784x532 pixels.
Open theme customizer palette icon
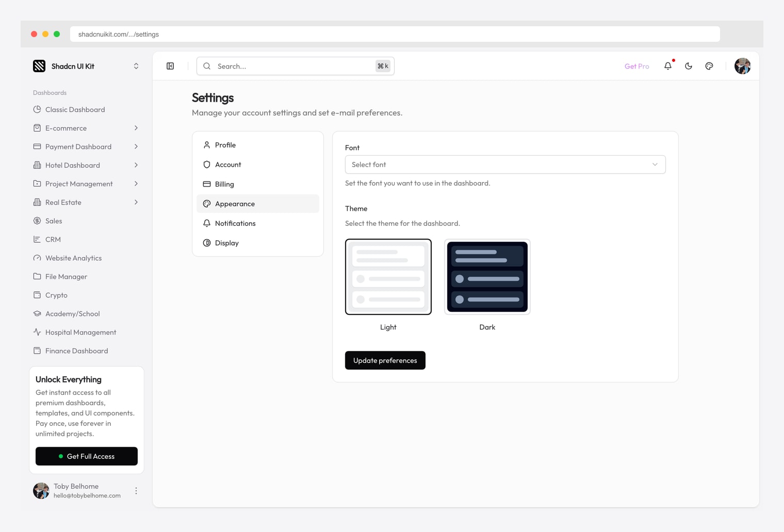coord(709,66)
